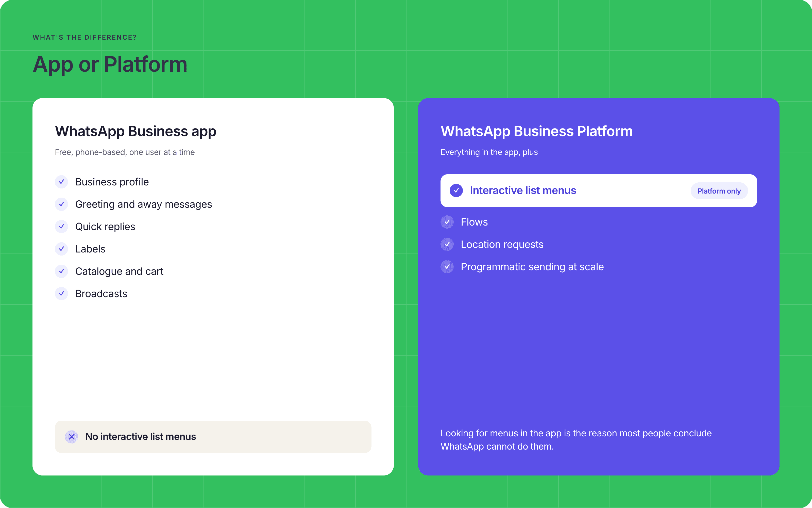This screenshot has height=508, width=812.
Task: Click the App or Platform title
Action: pyautogui.click(x=110, y=65)
